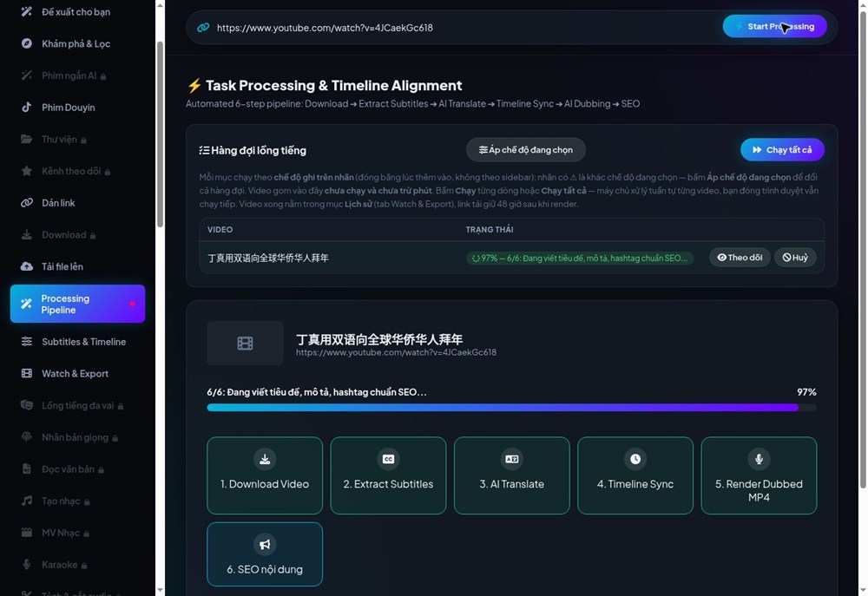Click the sidebar scrollbar thumb
Screen dimensions: 868x596
[160, 134]
